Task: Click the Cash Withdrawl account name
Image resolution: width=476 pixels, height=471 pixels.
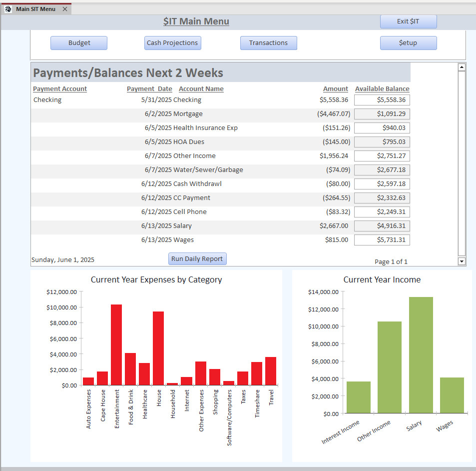Action: click(x=197, y=184)
